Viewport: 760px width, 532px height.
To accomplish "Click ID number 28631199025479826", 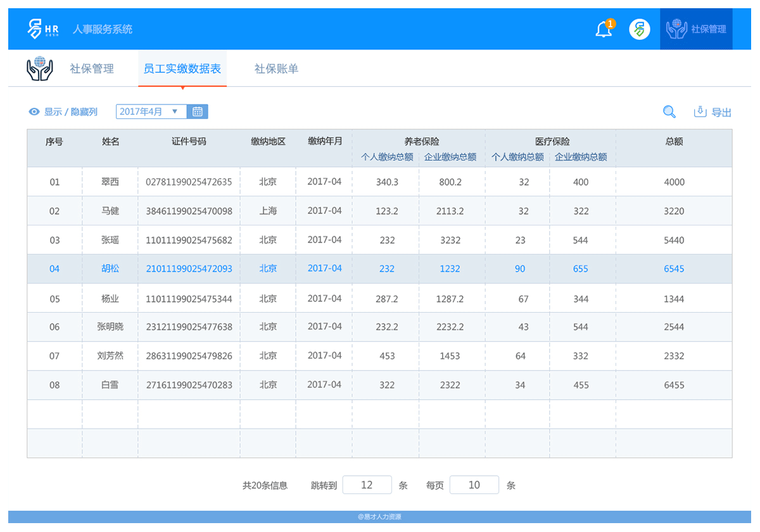I will [x=189, y=356].
